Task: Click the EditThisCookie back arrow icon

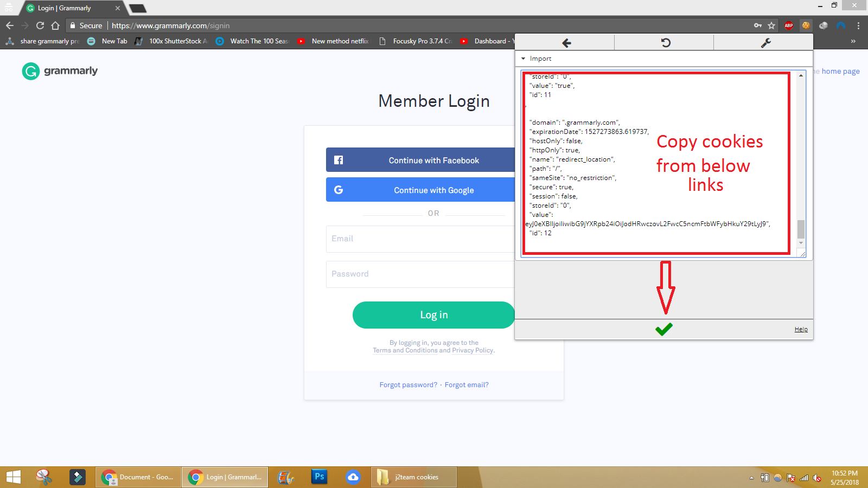Action: click(566, 43)
